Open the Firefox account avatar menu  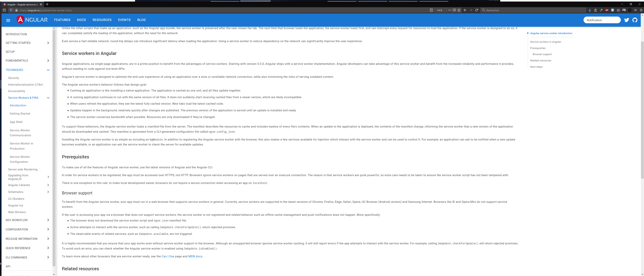pyautogui.click(x=624, y=10)
